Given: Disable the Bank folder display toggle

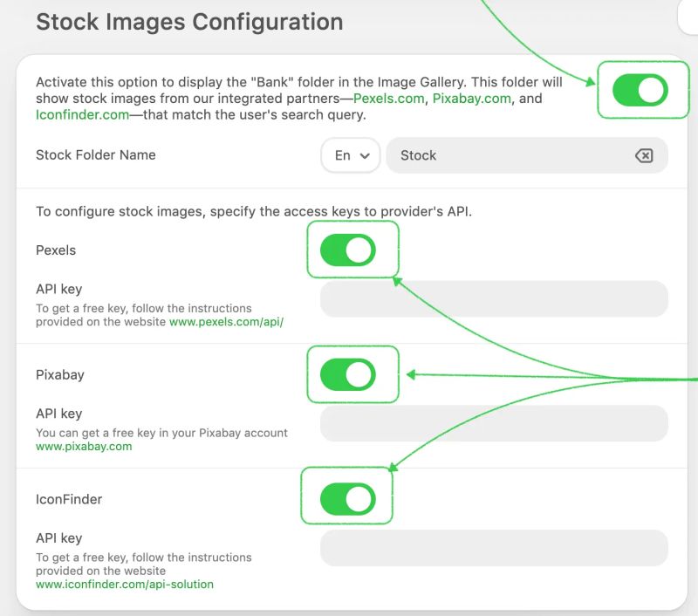Looking at the screenshot, I should (x=642, y=91).
